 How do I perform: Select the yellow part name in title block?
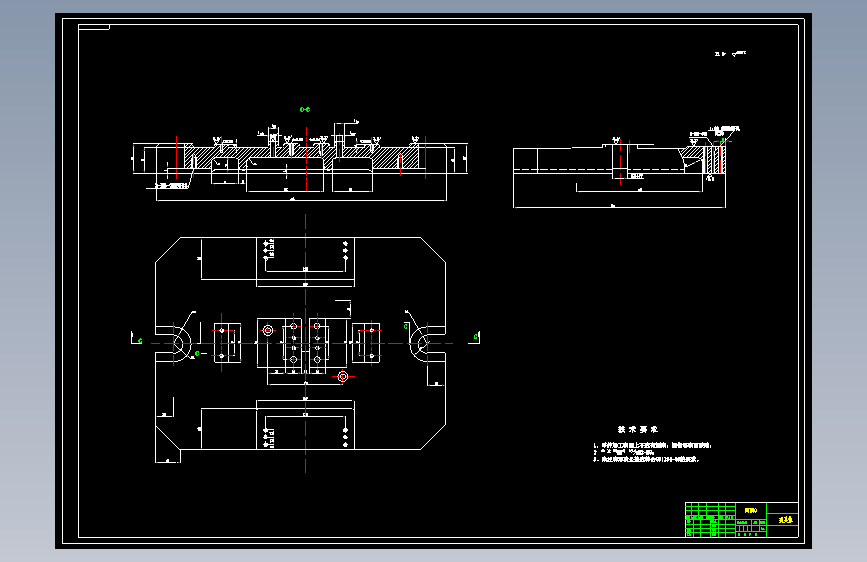(785, 520)
